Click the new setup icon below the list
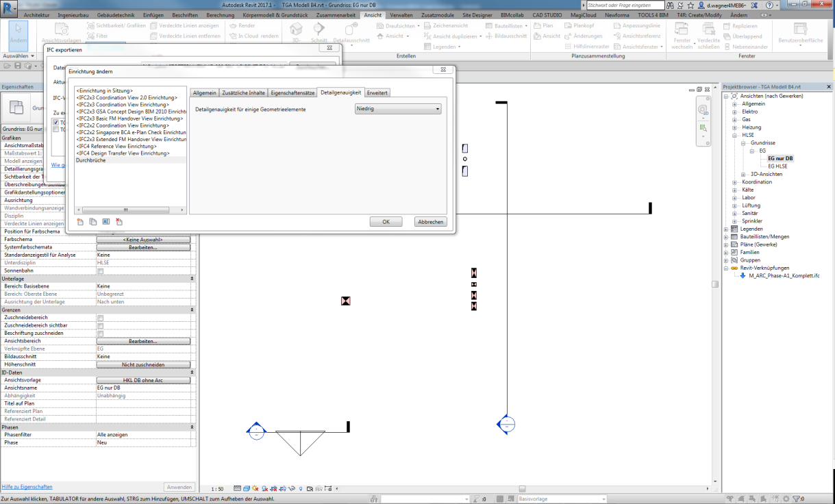Image resolution: width=835 pixels, height=504 pixels. pyautogui.click(x=80, y=222)
